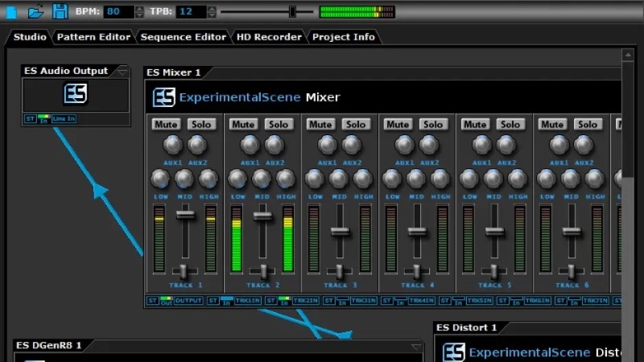Click the ST connector in ES Audio Output
The image size is (644, 362).
pos(30,118)
